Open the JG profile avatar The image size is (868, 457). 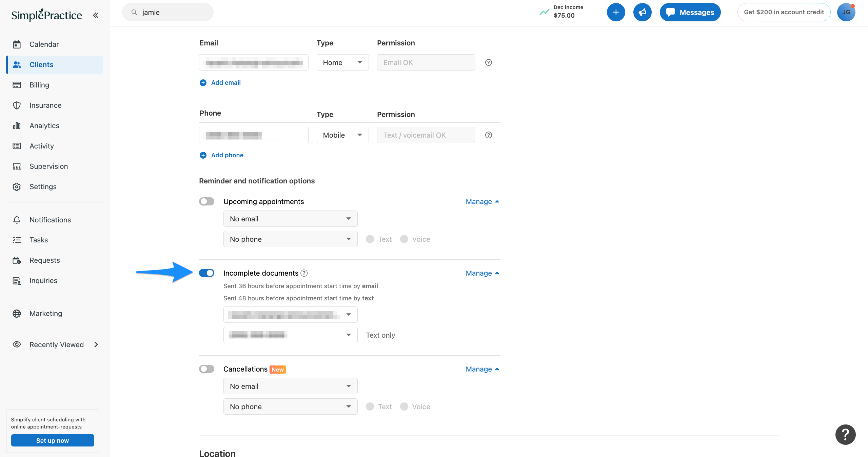846,12
